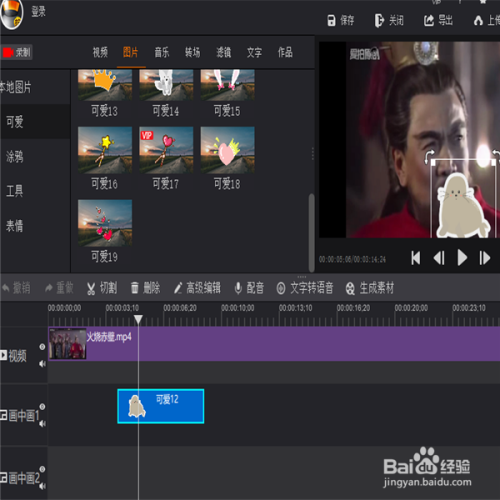Click the timeline playhead marker
This screenshot has height=500, width=500.
(x=138, y=320)
